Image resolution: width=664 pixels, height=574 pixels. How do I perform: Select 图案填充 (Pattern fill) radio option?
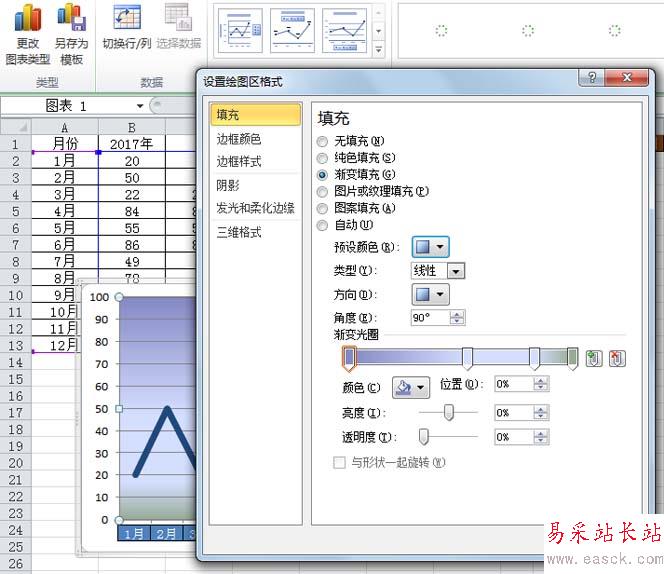322,208
